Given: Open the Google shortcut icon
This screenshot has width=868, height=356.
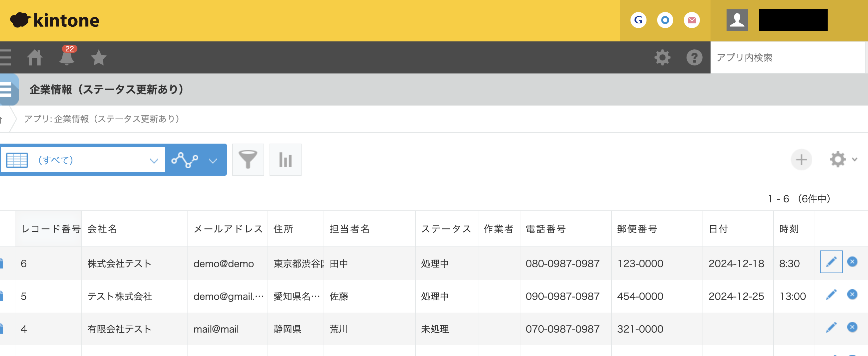Looking at the screenshot, I should click(x=638, y=20).
